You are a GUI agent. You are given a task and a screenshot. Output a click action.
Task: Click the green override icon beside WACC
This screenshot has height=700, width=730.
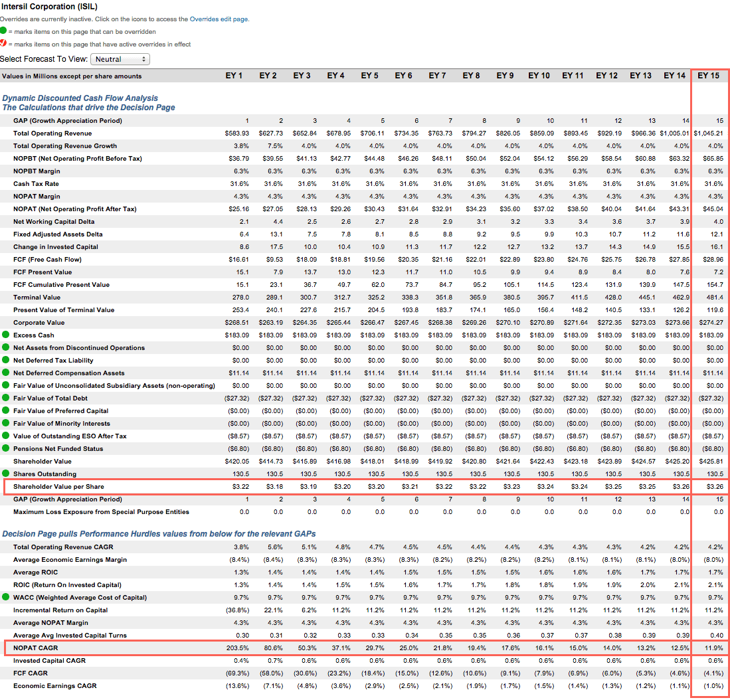(x=5, y=597)
